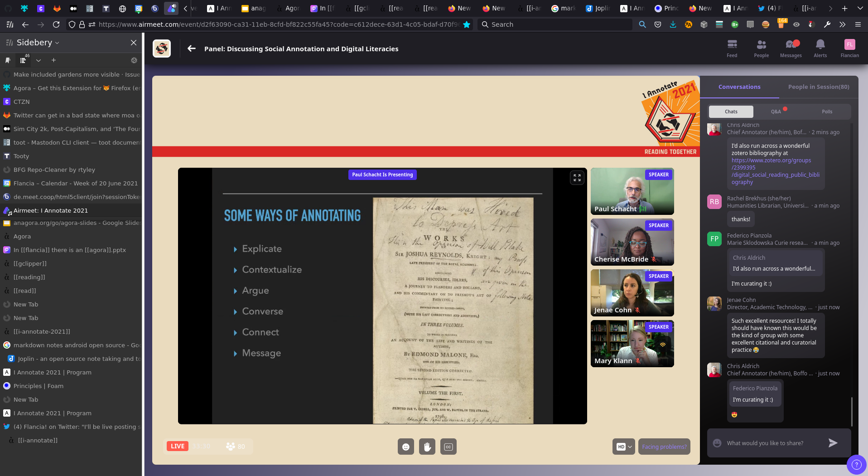Open the Flancian profile avatar
The height and width of the screenshot is (476, 868).
pos(850,44)
